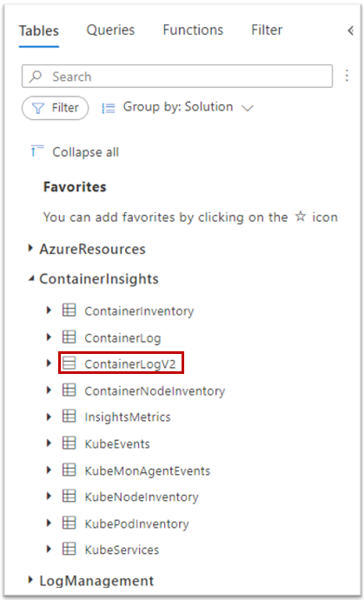Switch to the Functions tab
Viewport: 364px width, 600px height.
(x=193, y=30)
